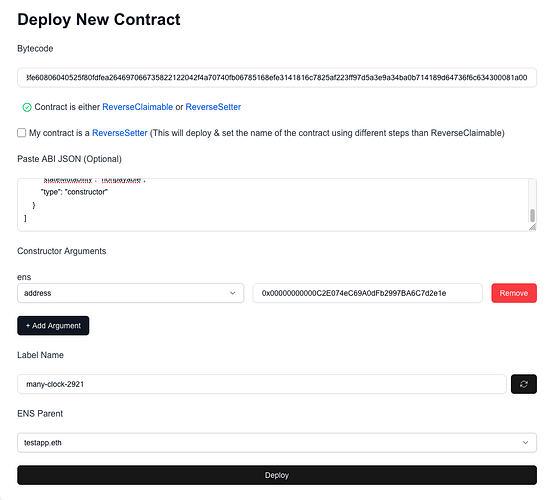This screenshot has width=551, height=500.
Task: Click the Deploy New Contract heading
Action: coord(99,19)
